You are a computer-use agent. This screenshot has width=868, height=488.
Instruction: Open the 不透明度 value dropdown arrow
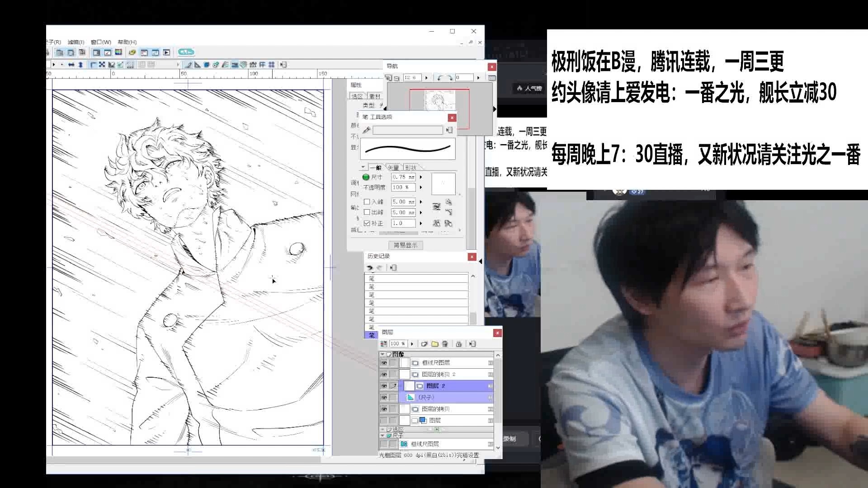click(421, 187)
